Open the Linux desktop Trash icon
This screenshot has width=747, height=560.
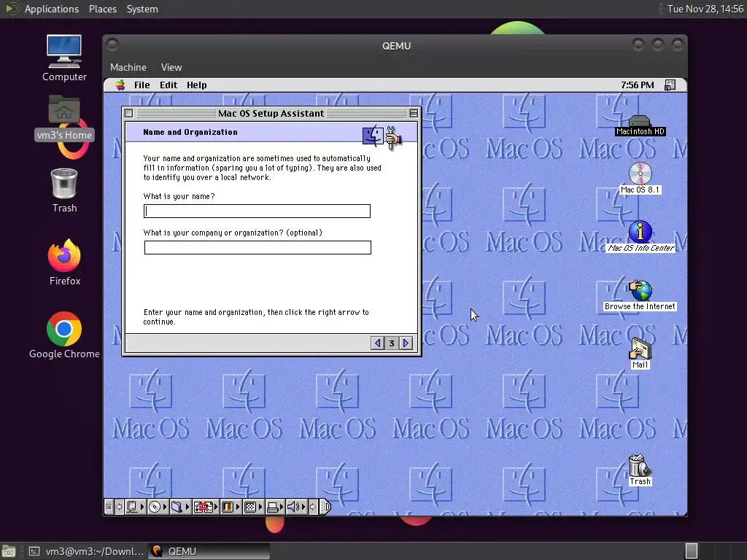click(x=64, y=190)
